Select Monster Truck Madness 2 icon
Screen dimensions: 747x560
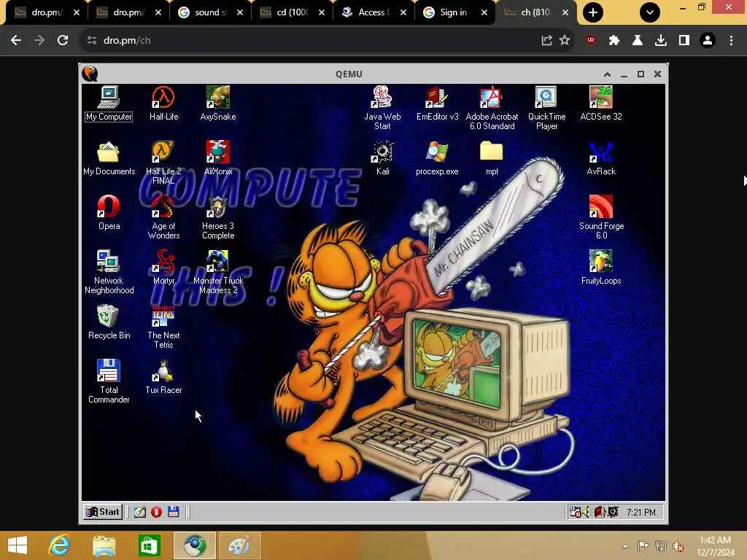(217, 273)
